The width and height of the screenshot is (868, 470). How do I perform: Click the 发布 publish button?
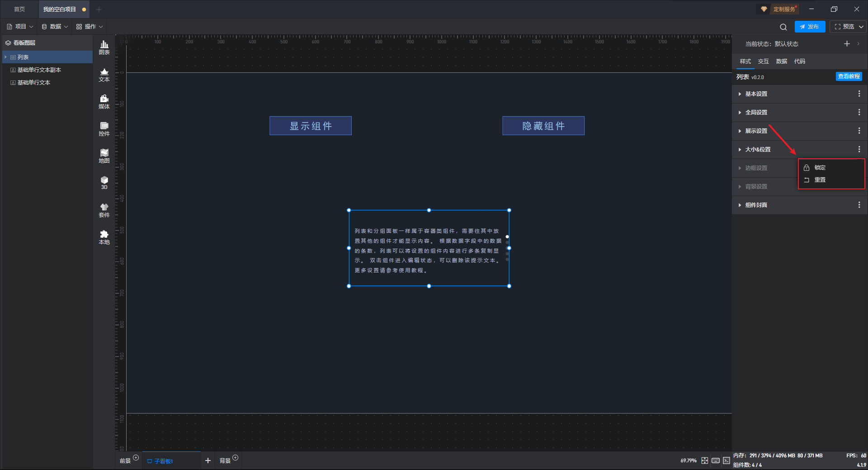tap(810, 27)
